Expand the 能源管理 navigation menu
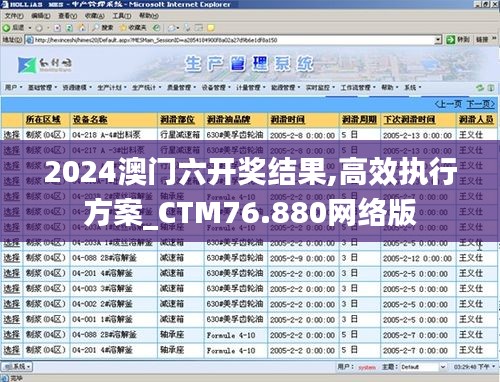500x382 pixels. (x=285, y=88)
